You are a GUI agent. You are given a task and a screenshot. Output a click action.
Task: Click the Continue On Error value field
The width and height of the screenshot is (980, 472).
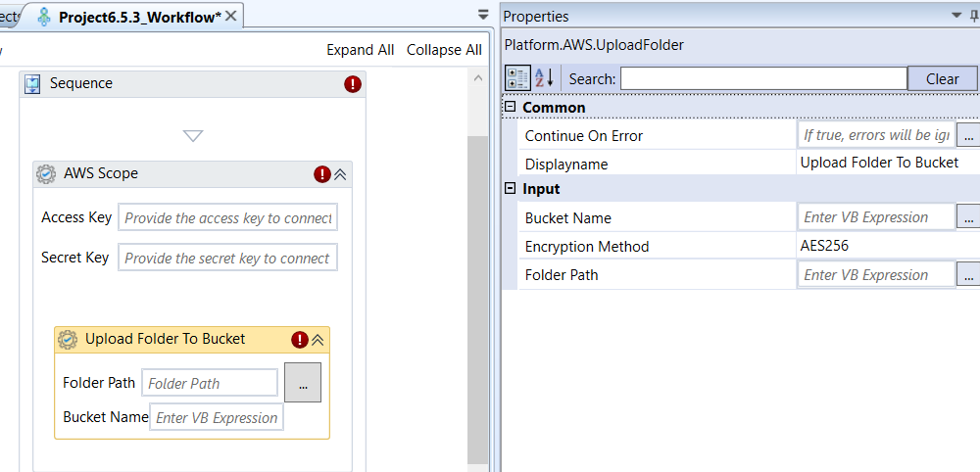[876, 134]
